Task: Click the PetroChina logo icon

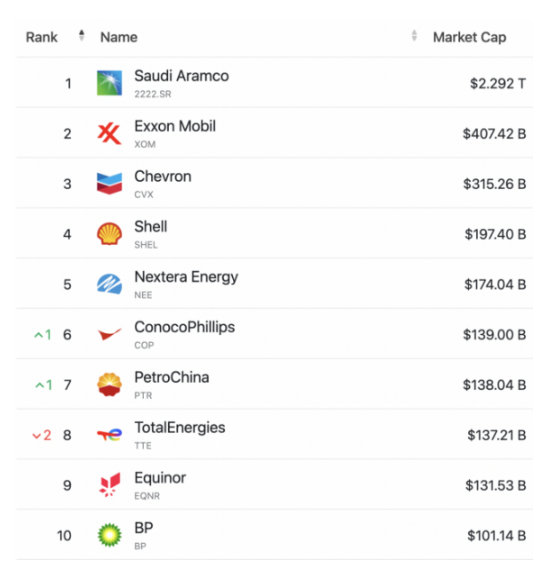Action: click(109, 384)
